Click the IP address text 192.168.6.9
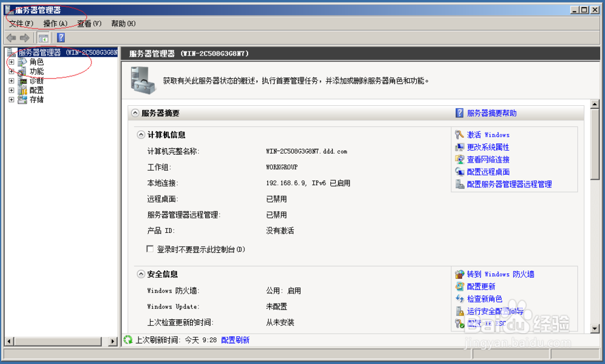 286,183
